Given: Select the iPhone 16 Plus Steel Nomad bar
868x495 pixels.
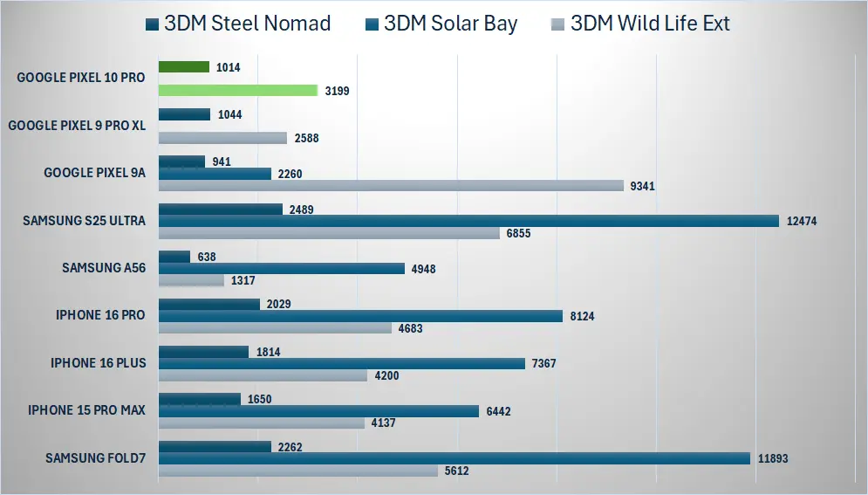Looking at the screenshot, I should click(x=204, y=352).
